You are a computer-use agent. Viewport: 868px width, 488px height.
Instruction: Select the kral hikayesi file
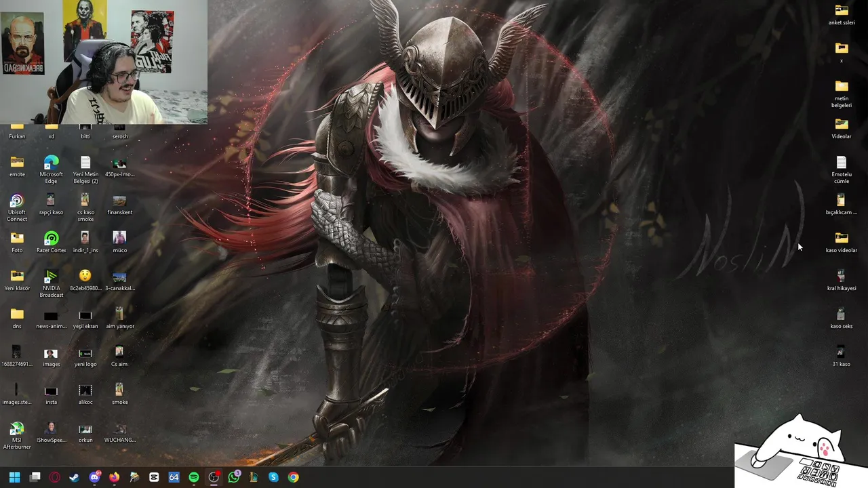[842, 281]
